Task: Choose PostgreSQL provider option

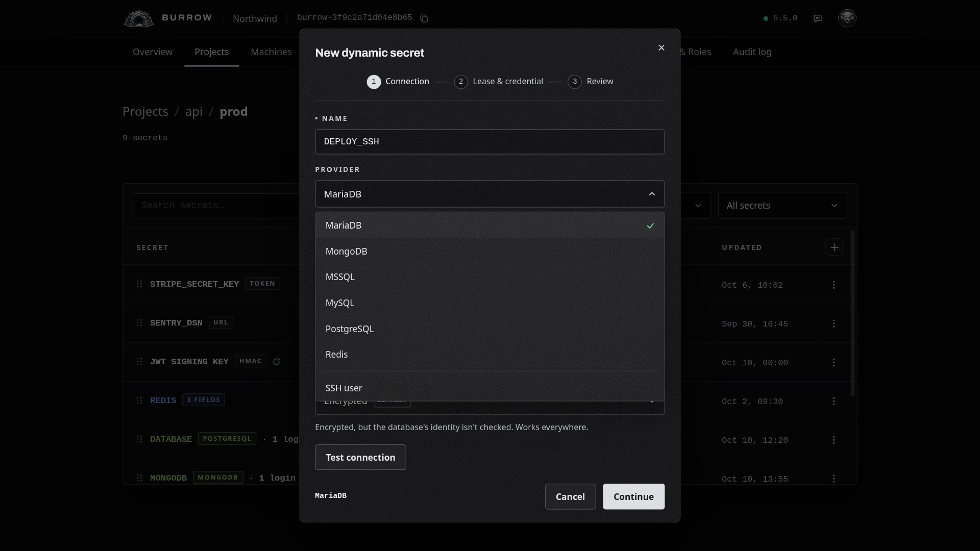Action: 490,329
